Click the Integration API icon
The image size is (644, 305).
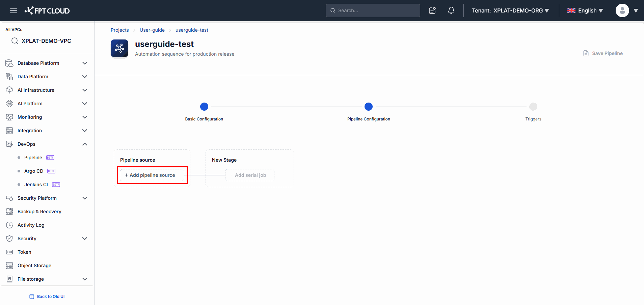coord(9,131)
